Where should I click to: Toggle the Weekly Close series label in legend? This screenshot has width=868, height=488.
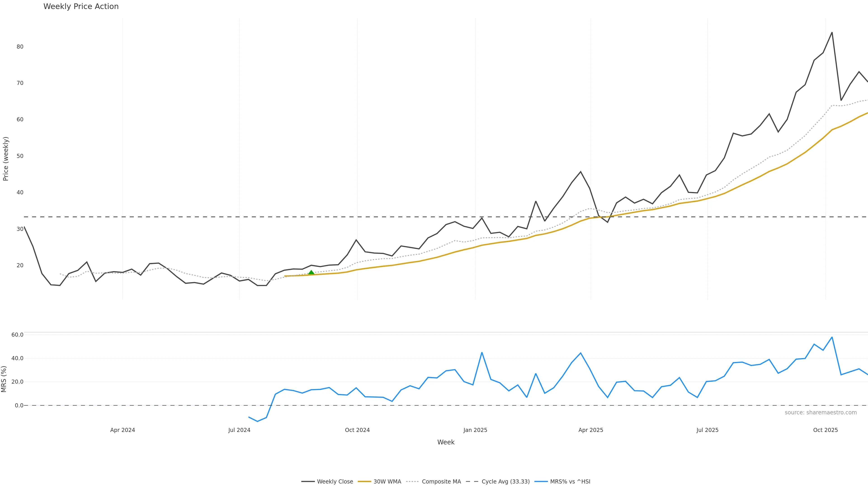point(335,482)
